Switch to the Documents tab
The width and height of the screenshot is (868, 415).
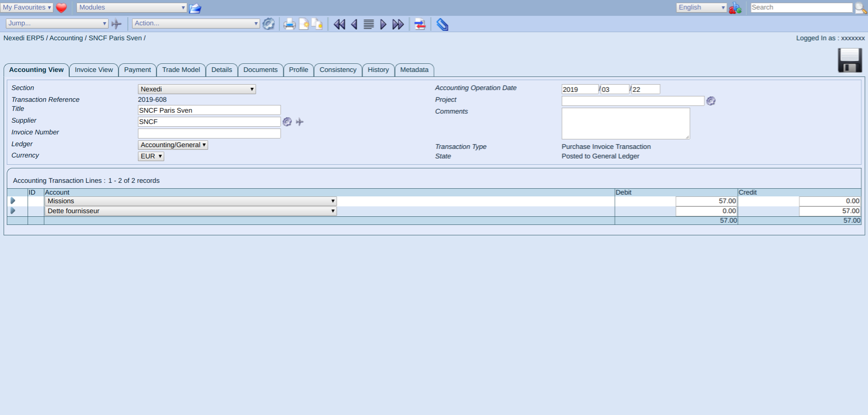click(261, 70)
